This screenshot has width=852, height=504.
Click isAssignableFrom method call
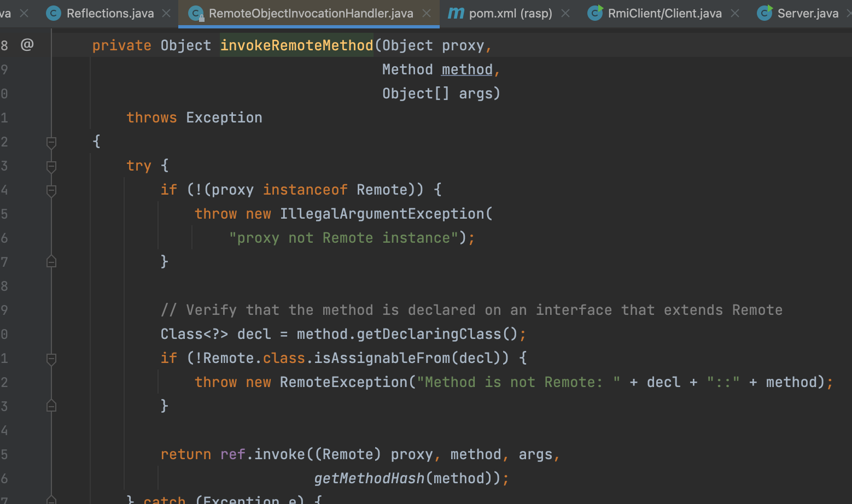coord(382,358)
